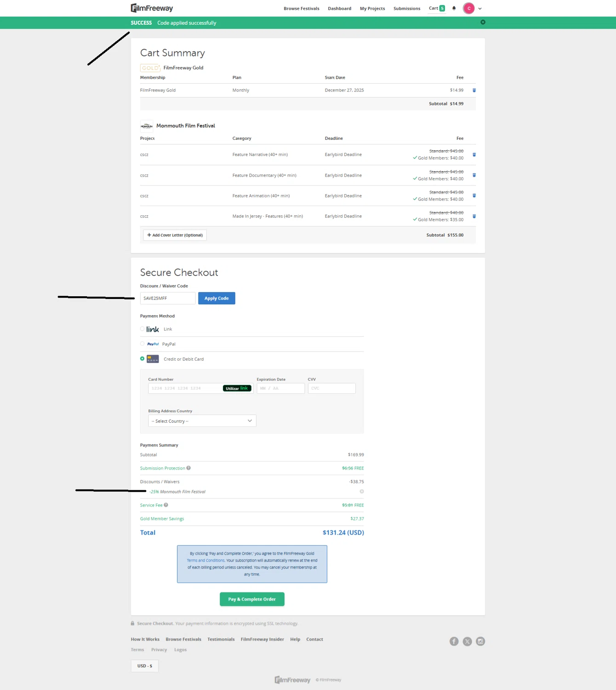Select PayPal payment method
616x690 pixels.
[142, 344]
